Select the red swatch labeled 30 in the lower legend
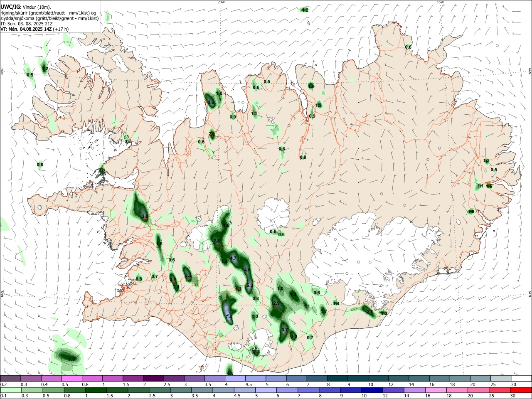 (520, 390)
